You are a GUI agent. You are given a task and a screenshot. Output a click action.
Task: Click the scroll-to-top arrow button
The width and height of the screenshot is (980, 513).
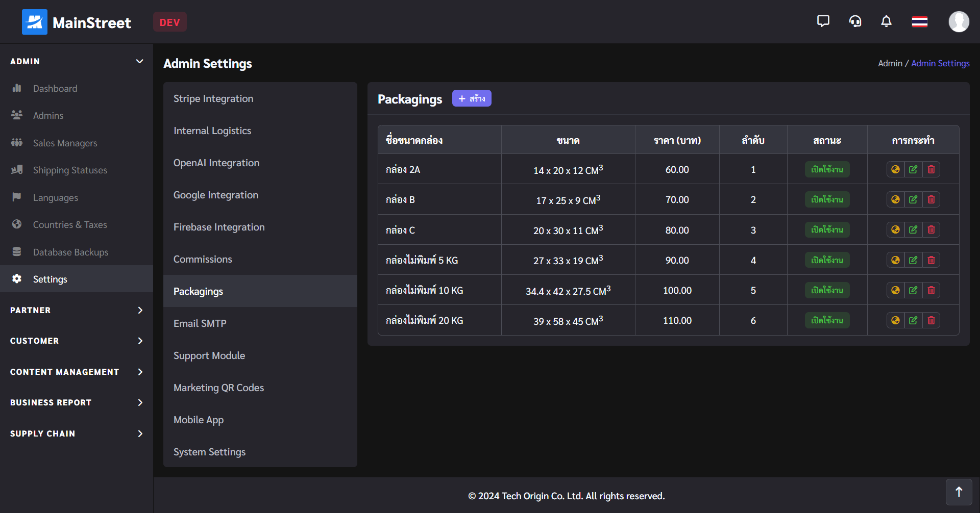pyautogui.click(x=959, y=492)
